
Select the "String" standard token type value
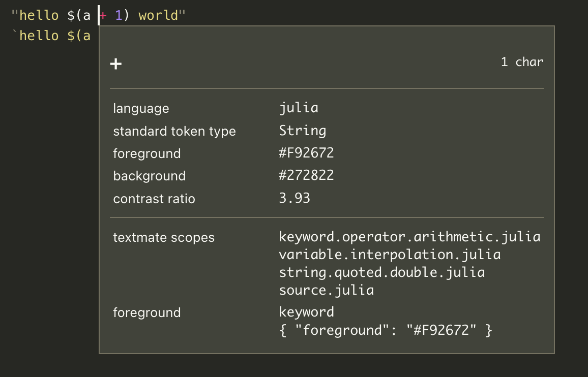[x=302, y=131]
